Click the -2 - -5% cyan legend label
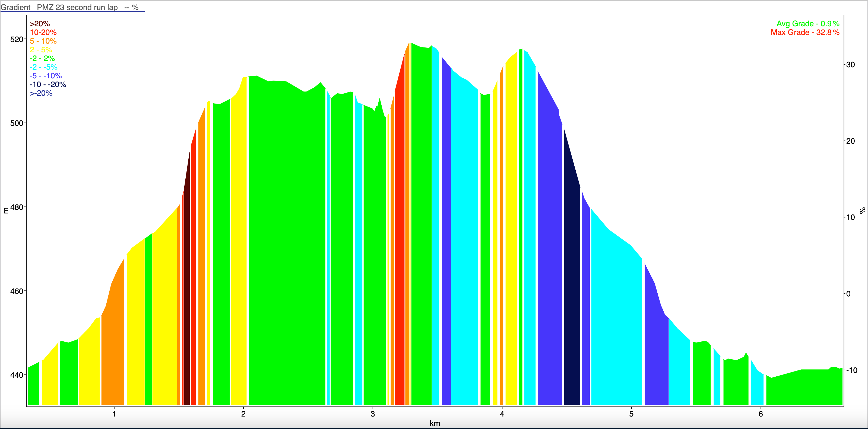 point(43,67)
